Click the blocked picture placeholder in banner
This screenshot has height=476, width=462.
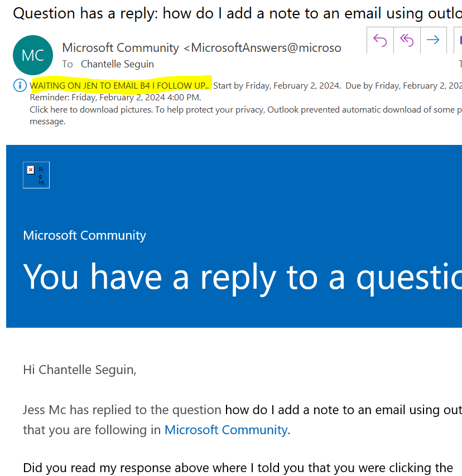pos(36,175)
